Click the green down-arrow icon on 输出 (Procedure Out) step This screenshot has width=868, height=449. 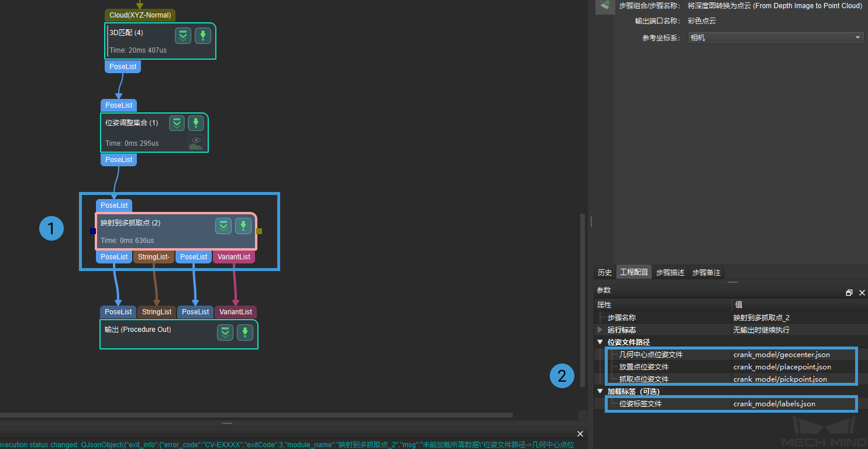point(245,333)
